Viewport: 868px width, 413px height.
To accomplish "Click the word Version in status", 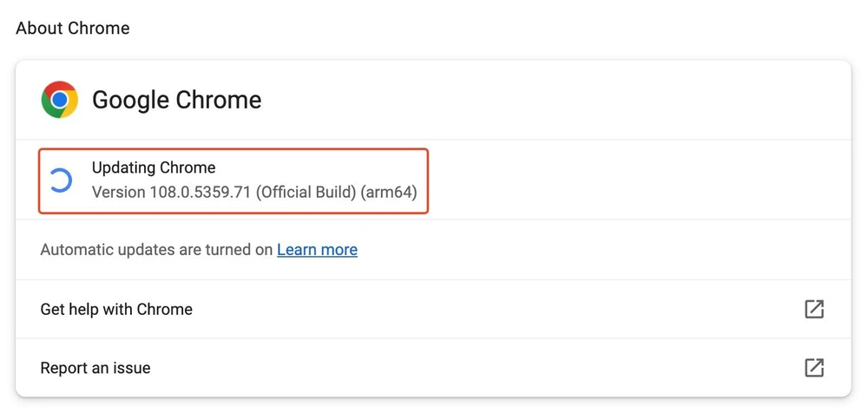I will pos(117,191).
